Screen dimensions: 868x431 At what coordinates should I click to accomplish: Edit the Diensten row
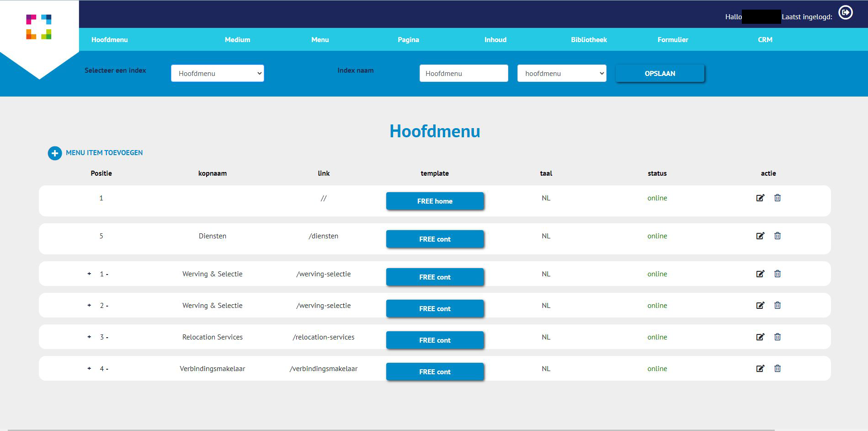coord(760,236)
